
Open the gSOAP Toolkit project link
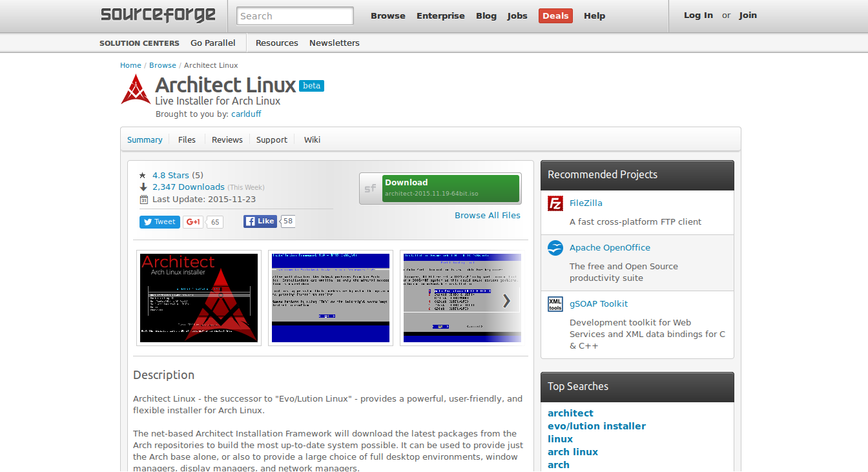click(x=599, y=303)
